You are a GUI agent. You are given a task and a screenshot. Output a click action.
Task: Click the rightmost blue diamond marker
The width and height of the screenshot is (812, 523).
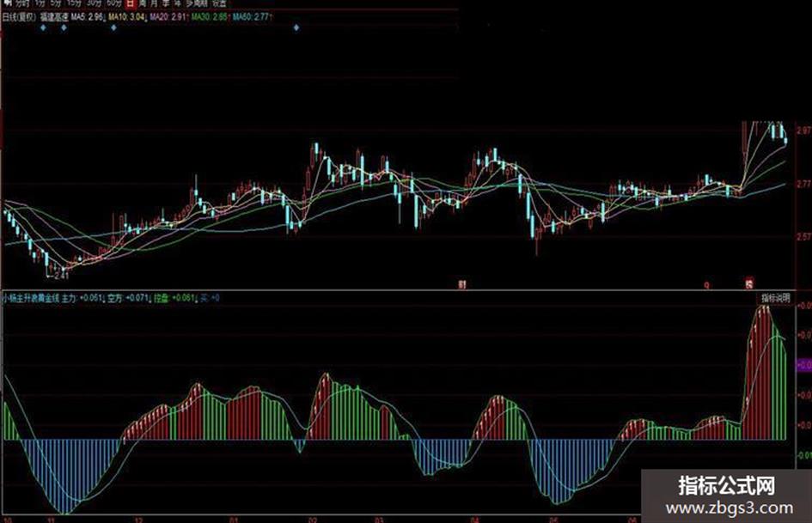(296, 28)
